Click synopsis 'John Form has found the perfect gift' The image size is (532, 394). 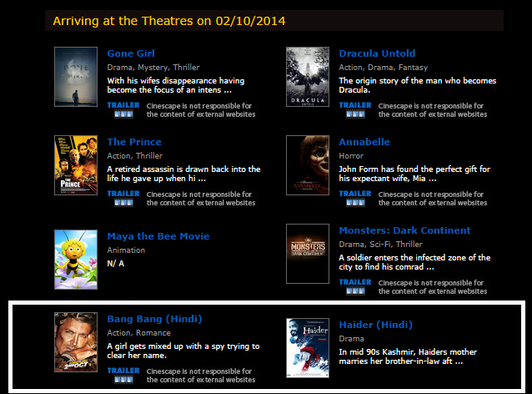click(414, 174)
